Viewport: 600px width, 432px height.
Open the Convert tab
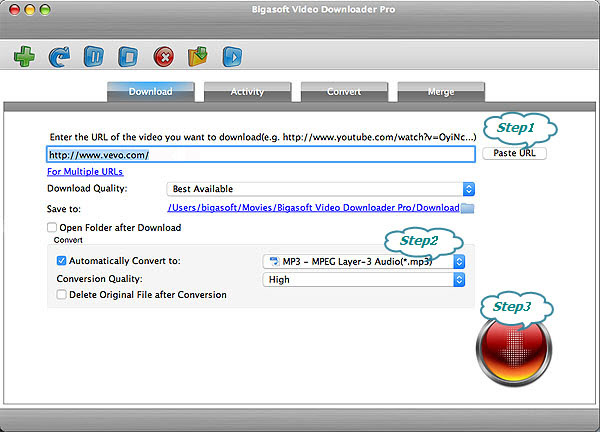pos(344,92)
